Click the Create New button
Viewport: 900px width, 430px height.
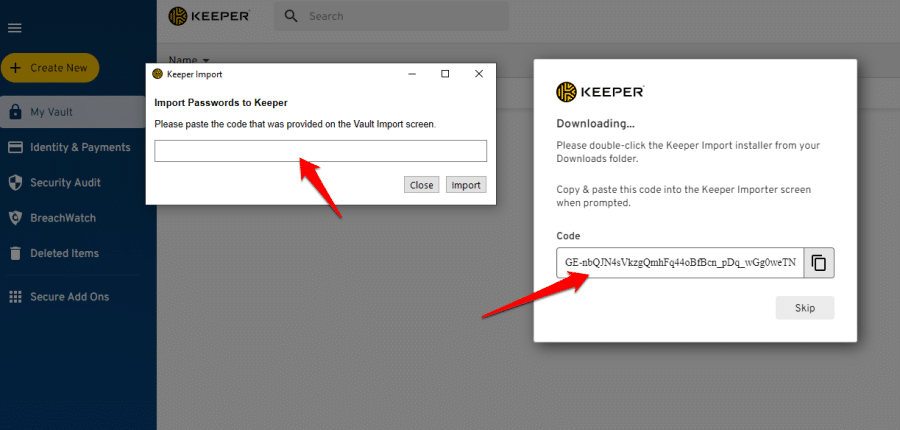50,68
